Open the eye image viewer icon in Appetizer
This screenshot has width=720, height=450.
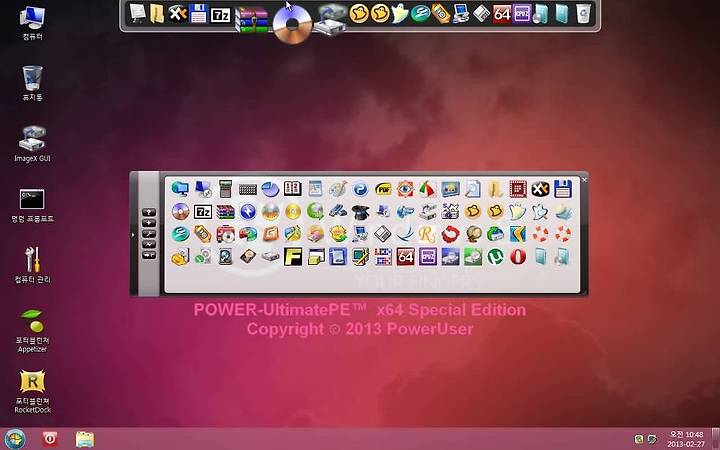click(405, 189)
